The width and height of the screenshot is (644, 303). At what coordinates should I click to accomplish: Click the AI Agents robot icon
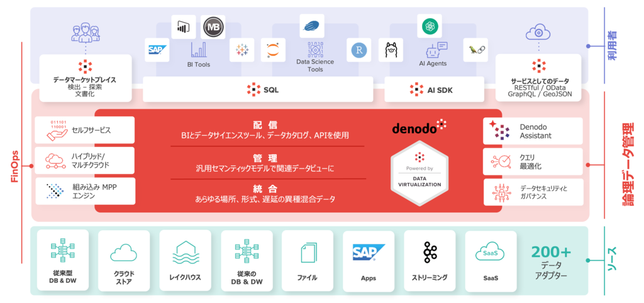tap(436, 50)
